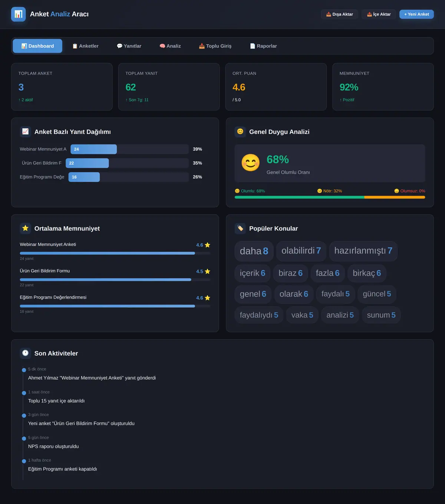Click the Webinar Memnuniyet Anketi rating progress bar

click(115, 253)
